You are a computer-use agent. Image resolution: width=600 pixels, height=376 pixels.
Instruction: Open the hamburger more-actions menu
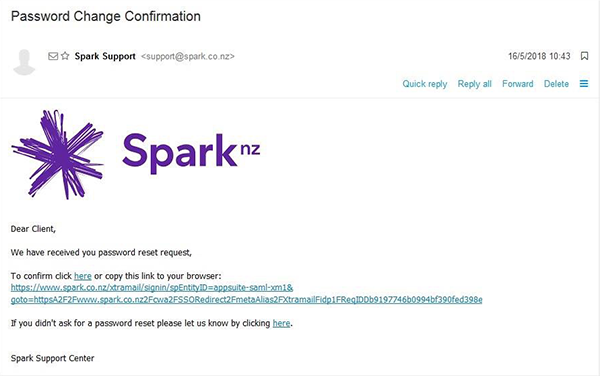pyautogui.click(x=584, y=83)
